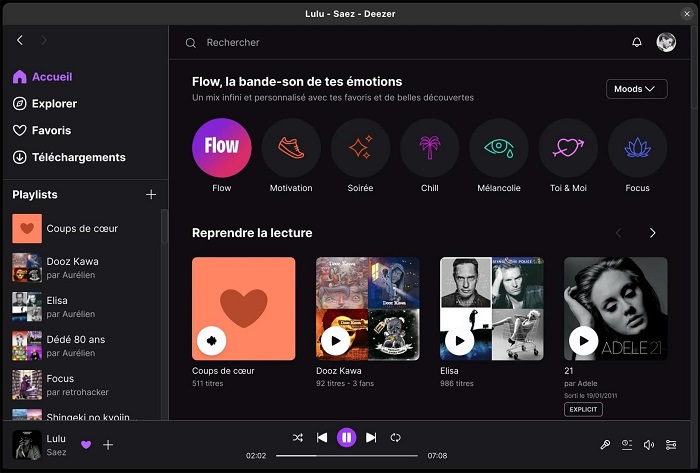Select the Elisa sidebar playlist
This screenshot has height=473, width=700.
[83, 307]
